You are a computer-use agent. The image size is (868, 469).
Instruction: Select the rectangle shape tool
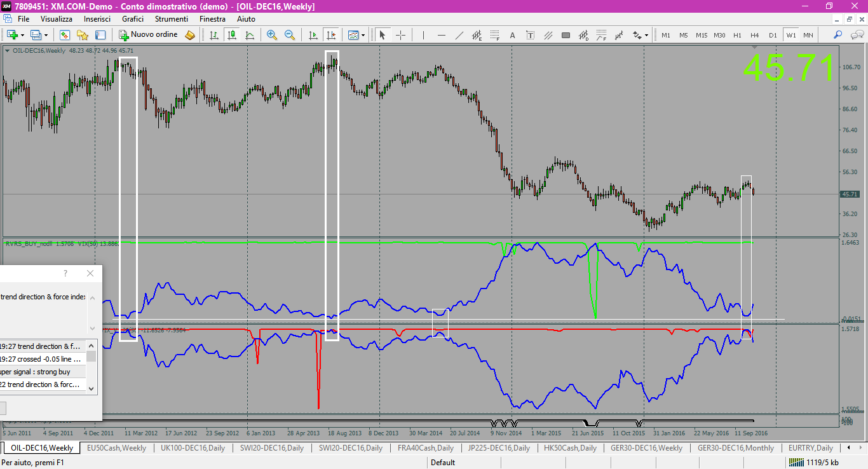point(566,35)
